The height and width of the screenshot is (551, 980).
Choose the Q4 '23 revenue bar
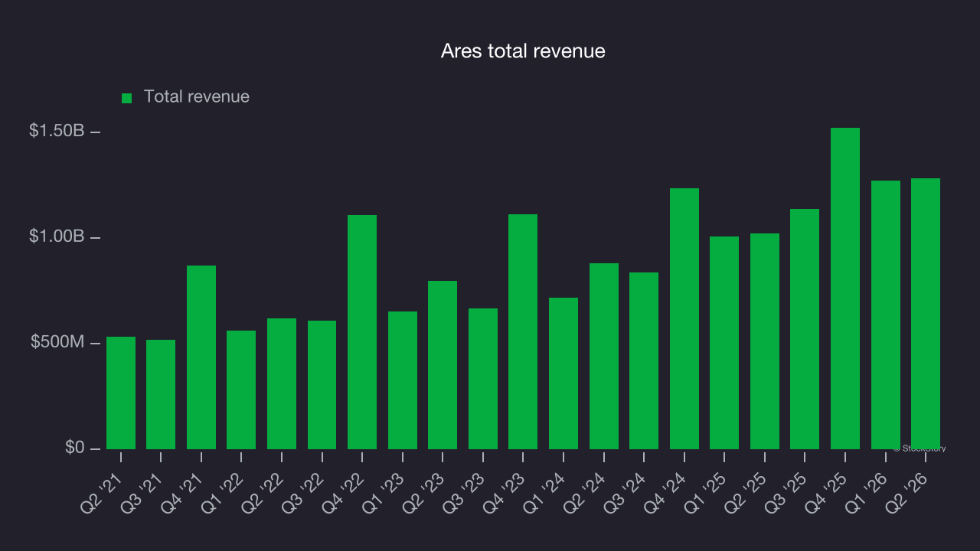523,331
